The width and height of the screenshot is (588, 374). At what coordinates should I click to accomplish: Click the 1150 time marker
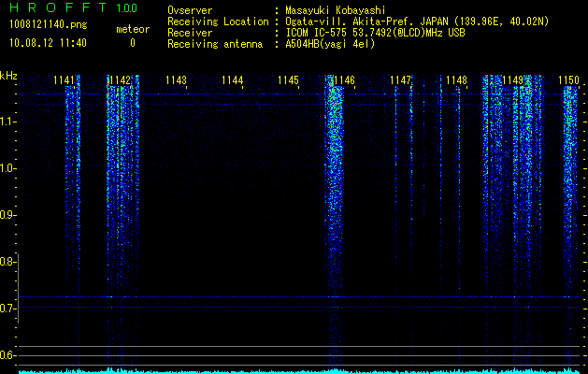pos(568,80)
